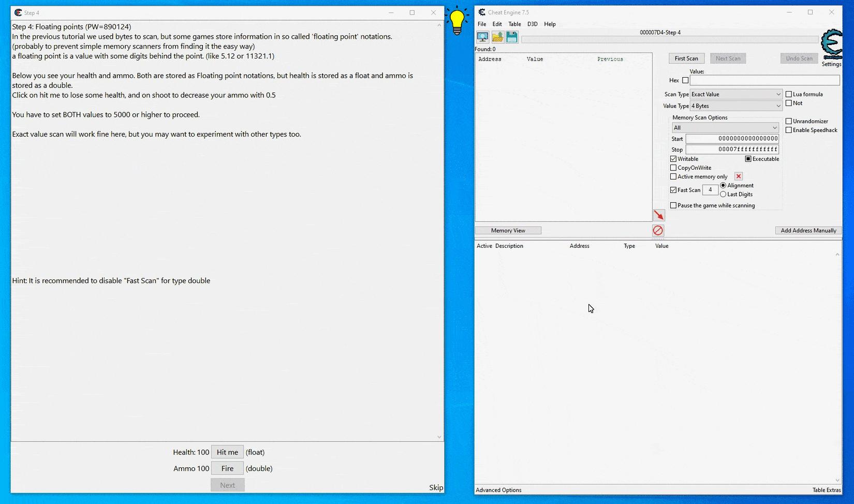This screenshot has height=504, width=854.
Task: Click the Previous column header in results
Action: [x=610, y=59]
